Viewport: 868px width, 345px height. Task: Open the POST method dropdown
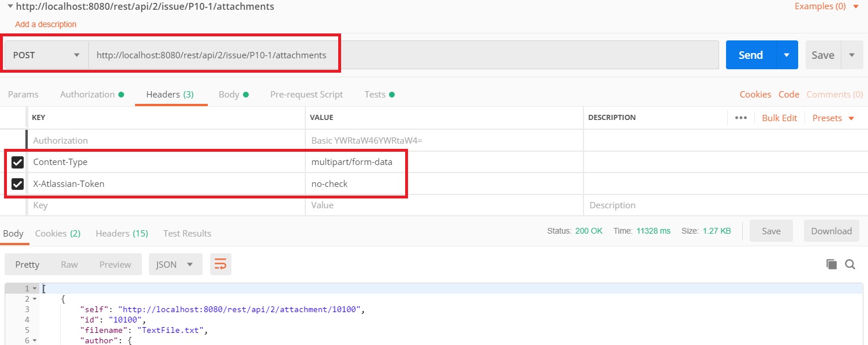coord(47,55)
